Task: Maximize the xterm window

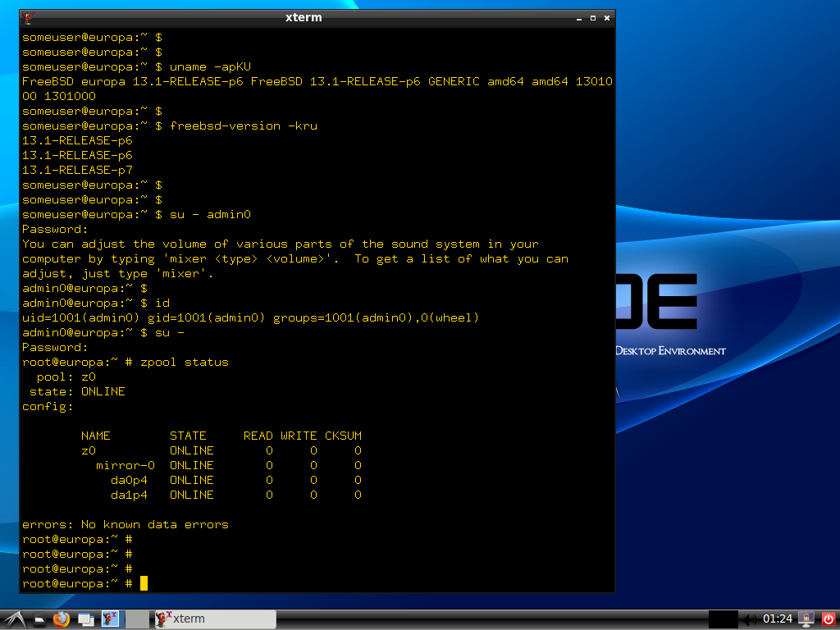Action: pyautogui.click(x=591, y=17)
